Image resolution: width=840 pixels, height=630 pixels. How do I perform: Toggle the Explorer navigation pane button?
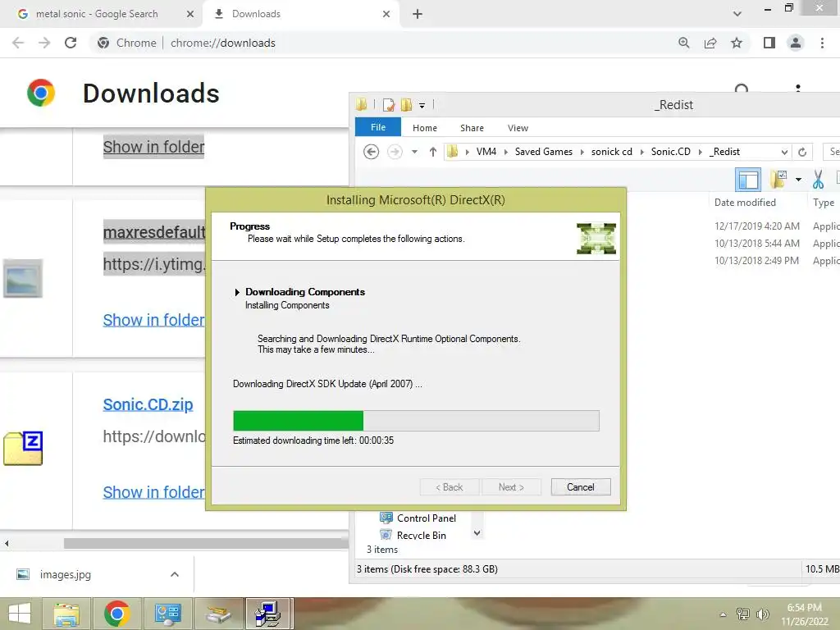[748, 180]
